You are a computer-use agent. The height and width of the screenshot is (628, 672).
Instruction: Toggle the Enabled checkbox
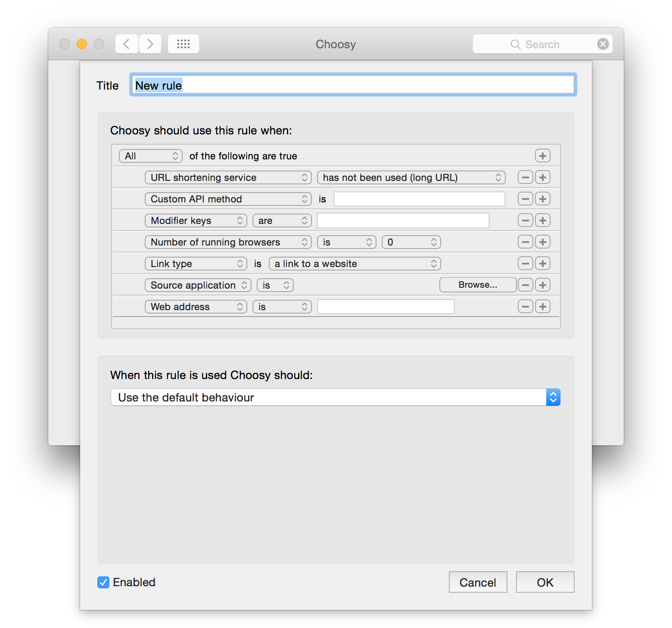click(x=103, y=582)
